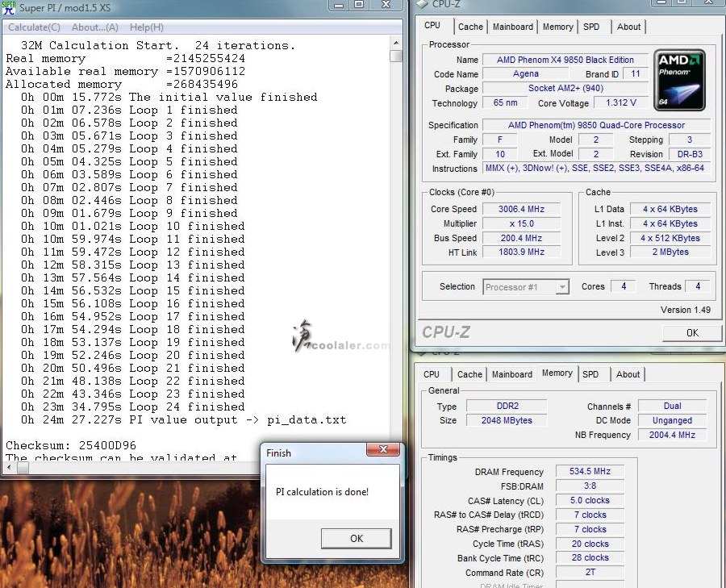Click the FSB:DRAM ratio value 3:8
726x588 pixels.
[590, 486]
